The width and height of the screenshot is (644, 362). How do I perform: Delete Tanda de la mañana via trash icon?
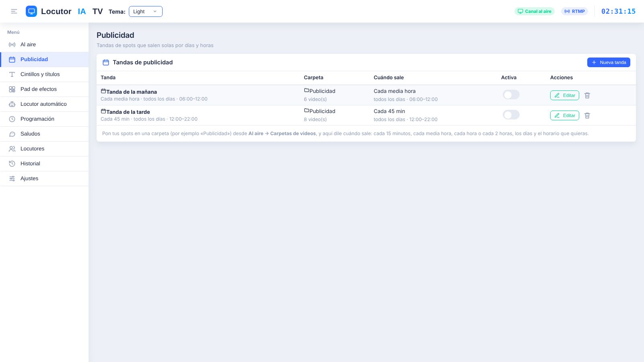[587, 95]
